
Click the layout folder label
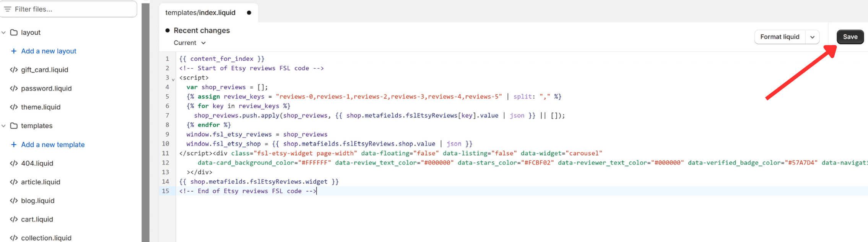[x=31, y=32]
